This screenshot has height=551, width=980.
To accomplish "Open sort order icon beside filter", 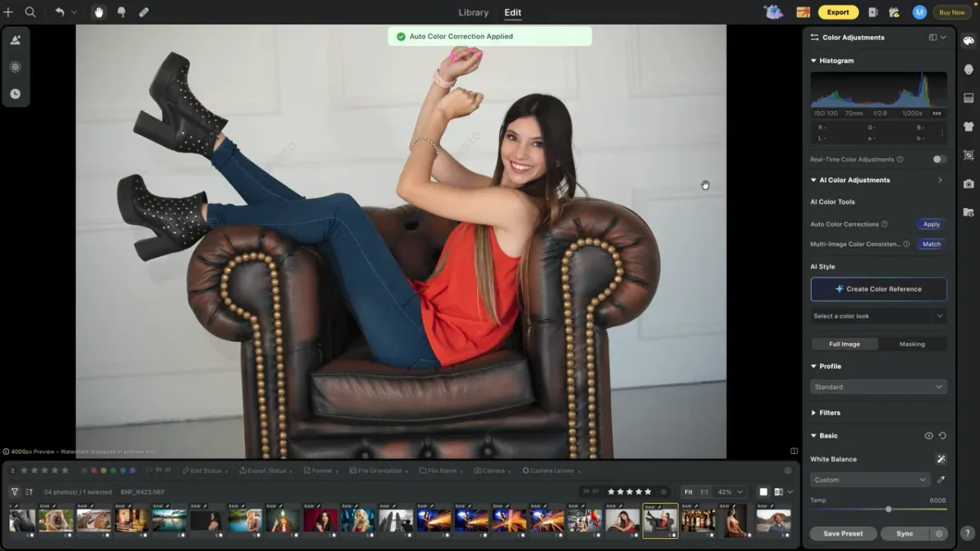I will click(x=29, y=492).
